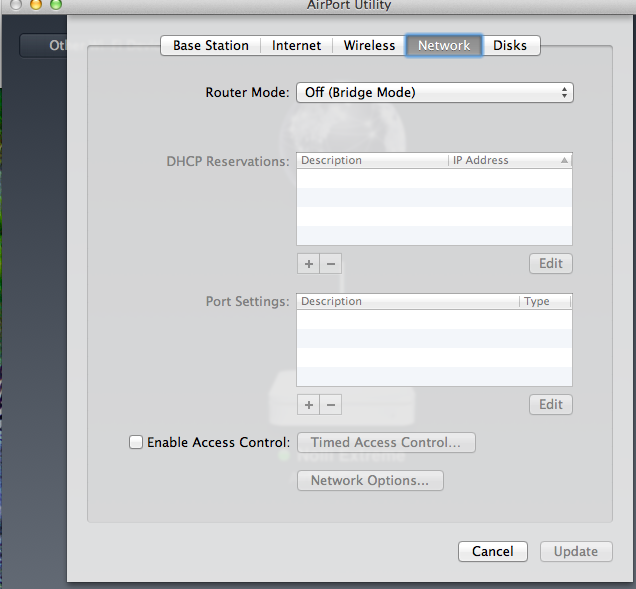Add a port setting with plus button
Image resolution: width=636 pixels, height=589 pixels.
tap(309, 404)
